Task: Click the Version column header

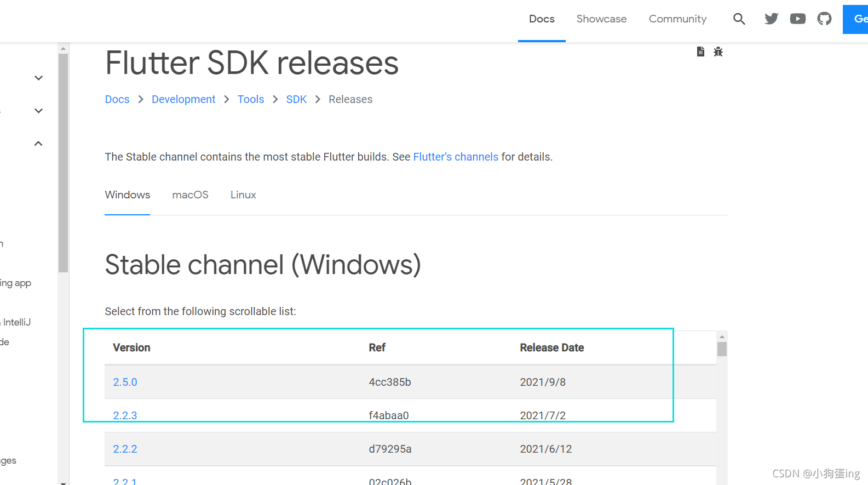Action: pyautogui.click(x=131, y=347)
